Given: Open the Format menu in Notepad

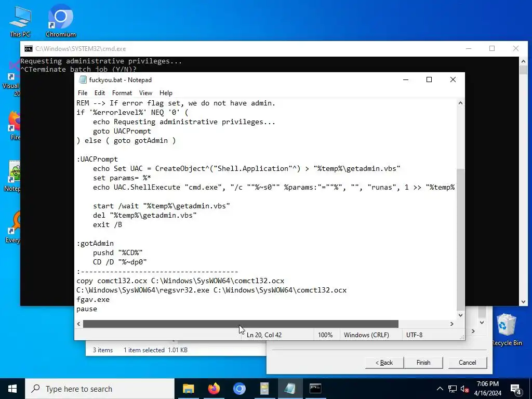Looking at the screenshot, I should (122, 93).
